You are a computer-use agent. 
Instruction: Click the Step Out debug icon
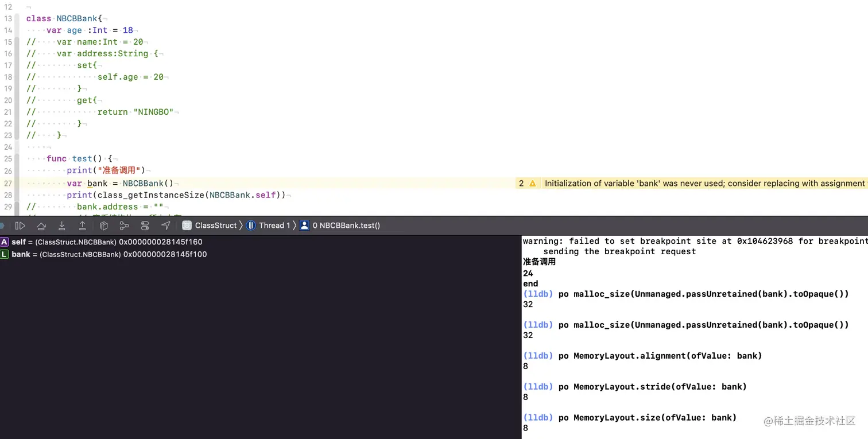[x=83, y=226]
